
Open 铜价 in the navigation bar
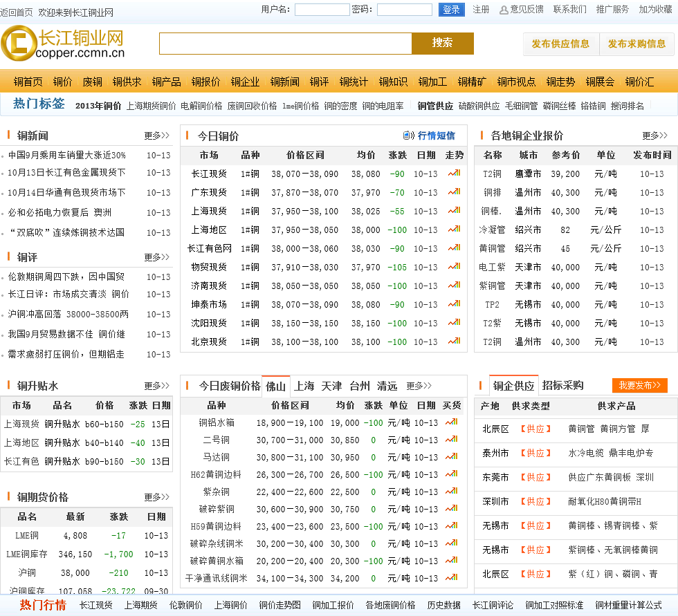click(x=63, y=82)
